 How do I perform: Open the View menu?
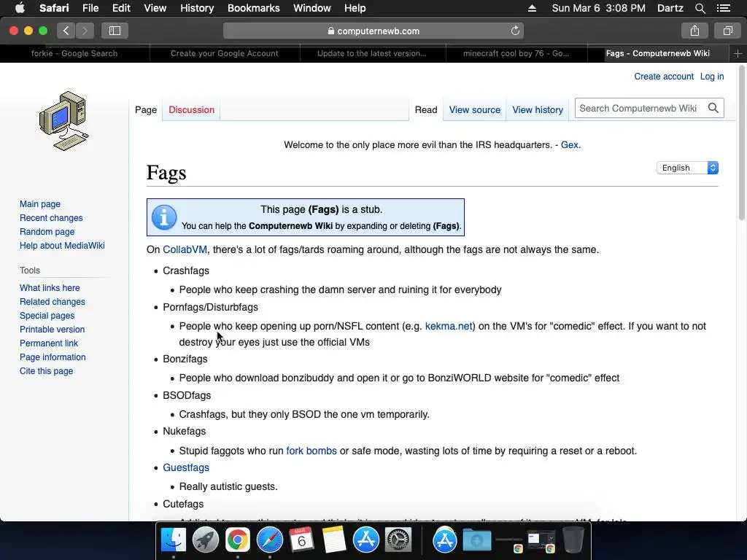point(155,8)
